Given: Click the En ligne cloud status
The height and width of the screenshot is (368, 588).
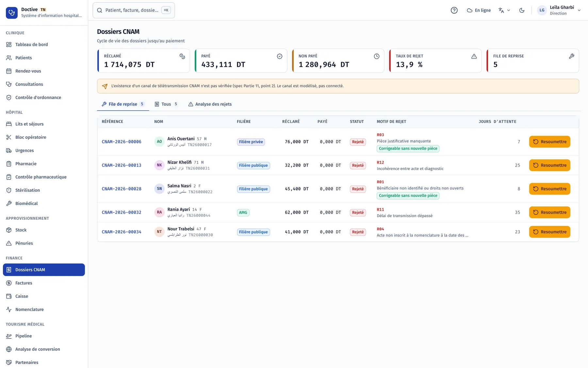Looking at the screenshot, I should click(479, 10).
